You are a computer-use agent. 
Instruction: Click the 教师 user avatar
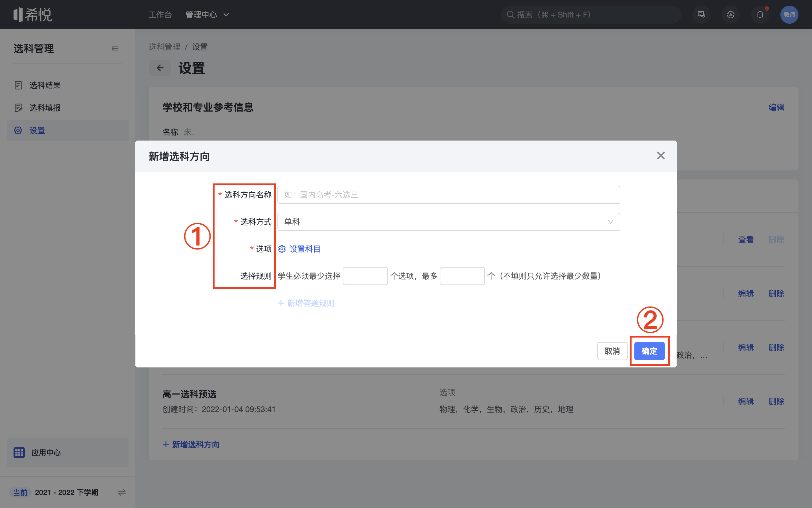click(789, 15)
